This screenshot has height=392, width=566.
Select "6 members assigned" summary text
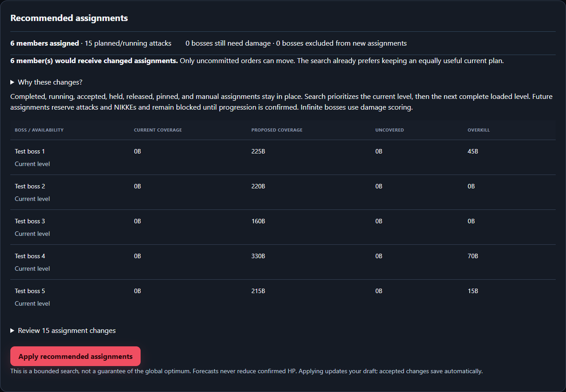[45, 43]
